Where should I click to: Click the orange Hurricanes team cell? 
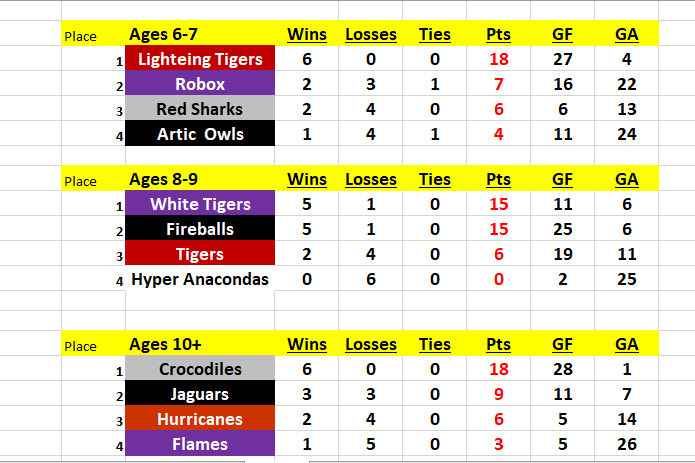(x=200, y=420)
